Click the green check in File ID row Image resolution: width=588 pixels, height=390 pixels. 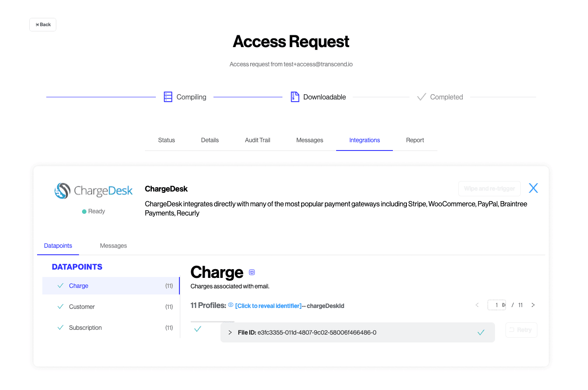pyautogui.click(x=481, y=332)
